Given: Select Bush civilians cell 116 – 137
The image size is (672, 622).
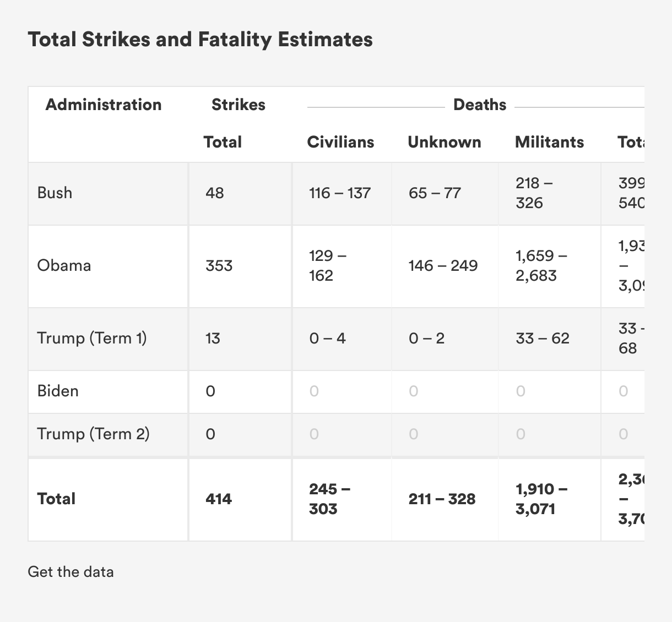Looking at the screenshot, I should (x=340, y=193).
